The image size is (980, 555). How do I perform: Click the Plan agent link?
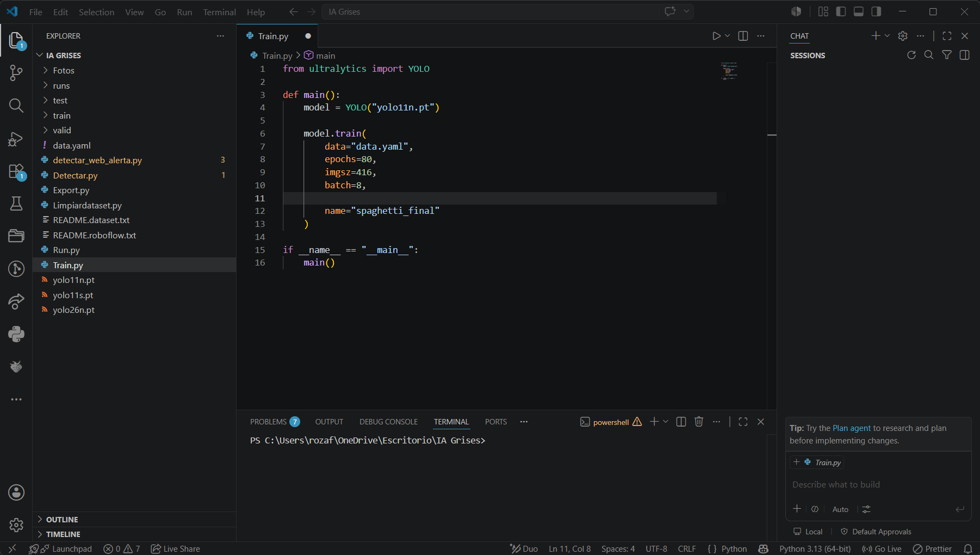click(x=852, y=428)
